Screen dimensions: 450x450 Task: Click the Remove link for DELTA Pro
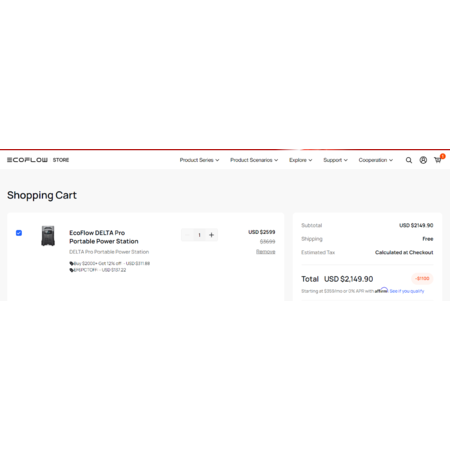[x=266, y=252]
